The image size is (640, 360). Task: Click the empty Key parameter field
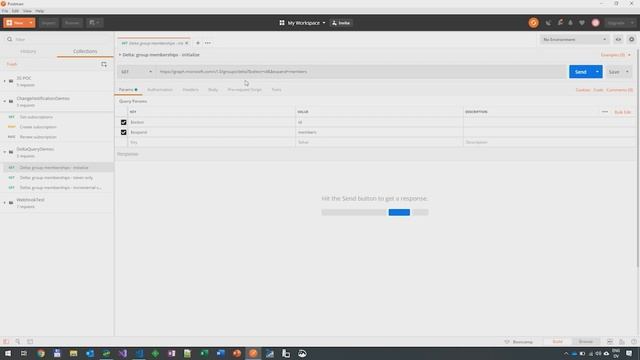click(211, 142)
